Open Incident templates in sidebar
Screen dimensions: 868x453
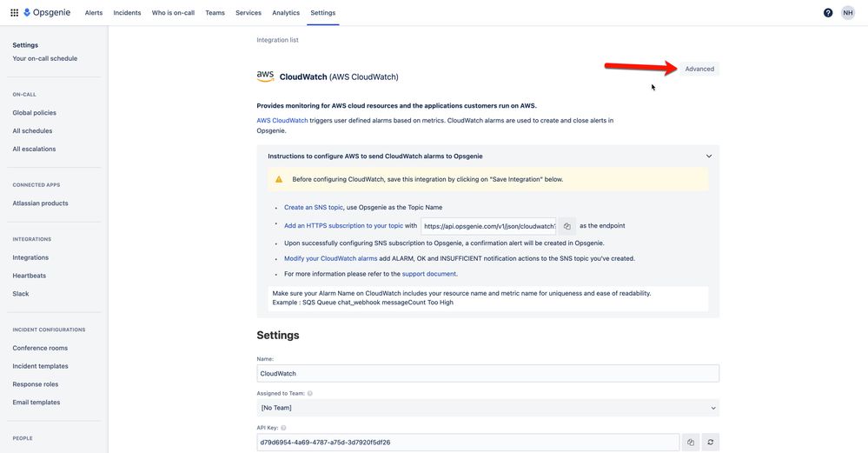click(x=41, y=366)
